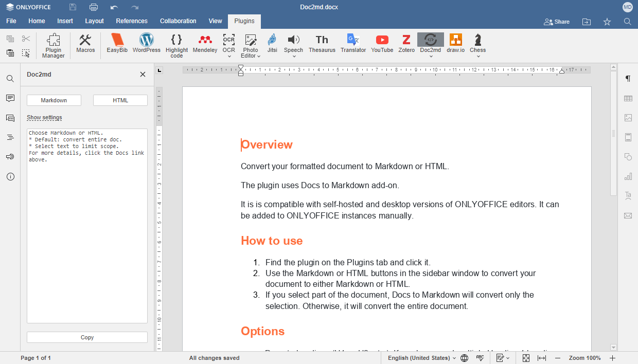Open the Thesaurus plugin

(322, 43)
